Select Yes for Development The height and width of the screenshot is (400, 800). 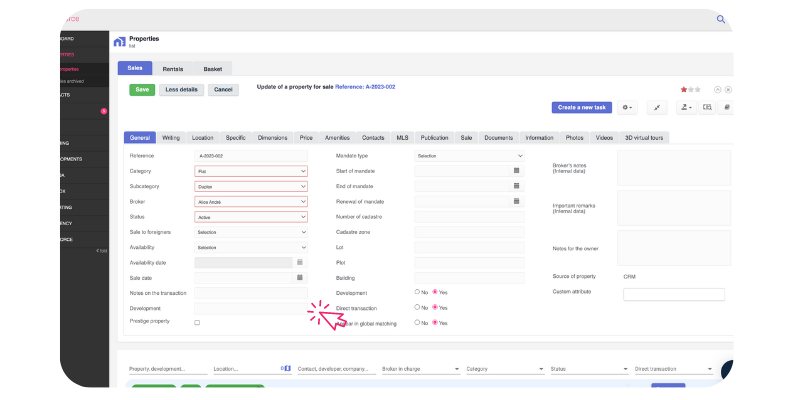coord(435,292)
